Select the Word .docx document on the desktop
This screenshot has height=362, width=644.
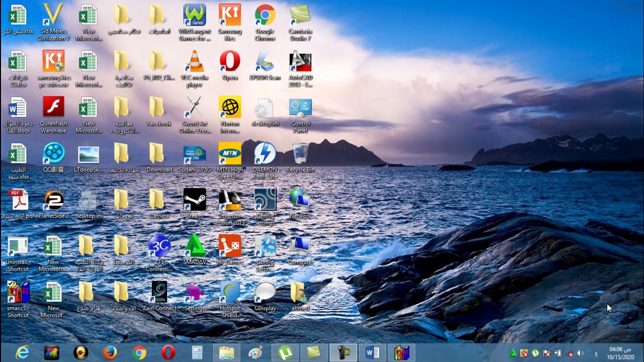click(18, 115)
